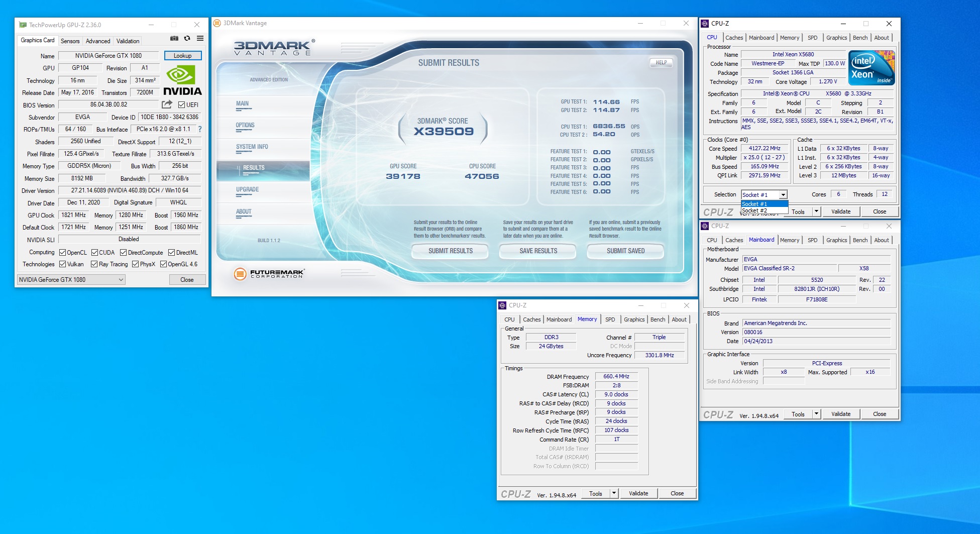Toggle the DirectCompute checkbox

click(x=124, y=253)
